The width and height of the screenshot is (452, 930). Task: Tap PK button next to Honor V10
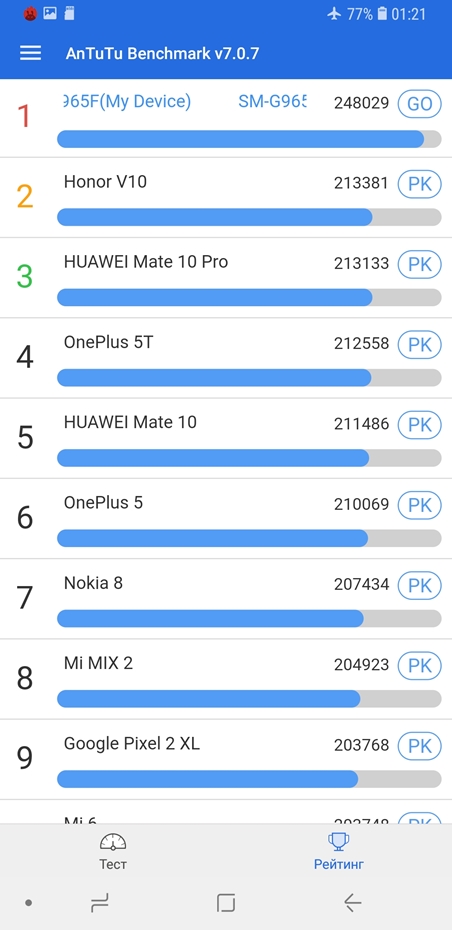[x=419, y=183]
